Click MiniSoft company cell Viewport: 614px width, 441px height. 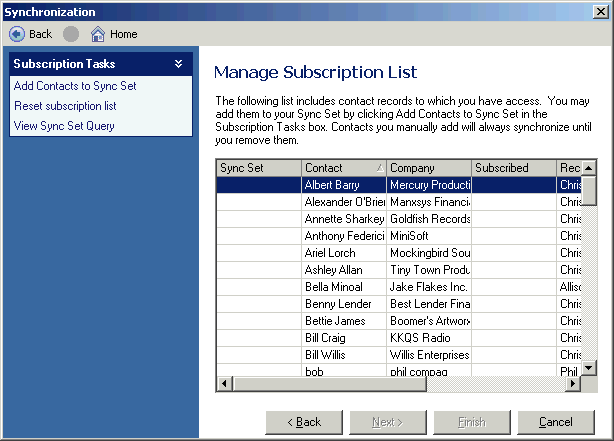pyautogui.click(x=429, y=236)
